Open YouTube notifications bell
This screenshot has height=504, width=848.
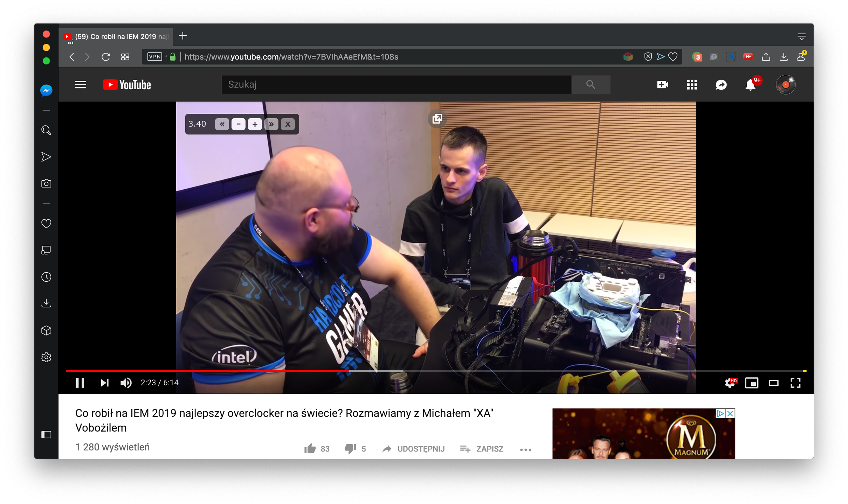(750, 85)
